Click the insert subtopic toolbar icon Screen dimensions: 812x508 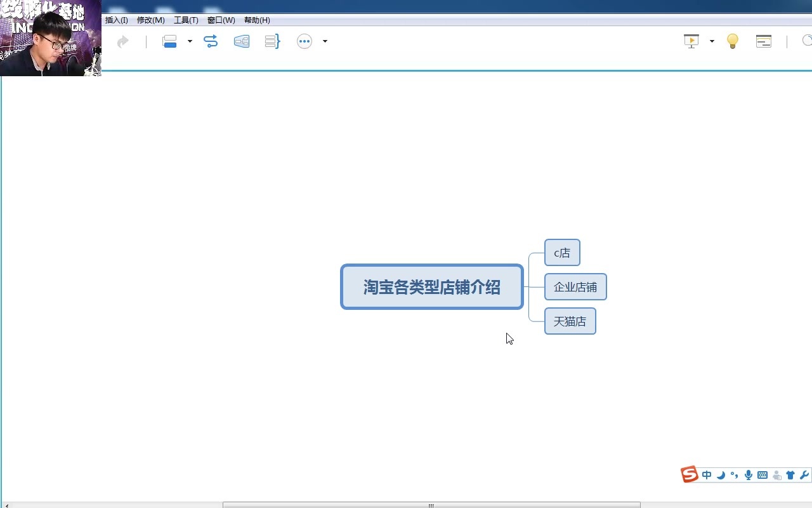(169, 41)
